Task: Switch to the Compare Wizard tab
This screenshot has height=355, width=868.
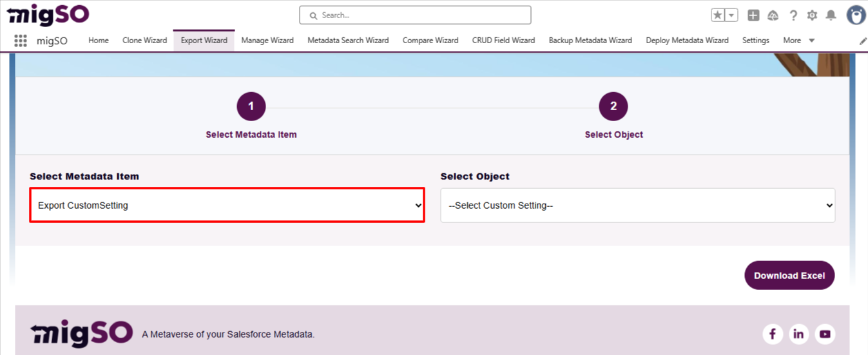Action: (430, 41)
